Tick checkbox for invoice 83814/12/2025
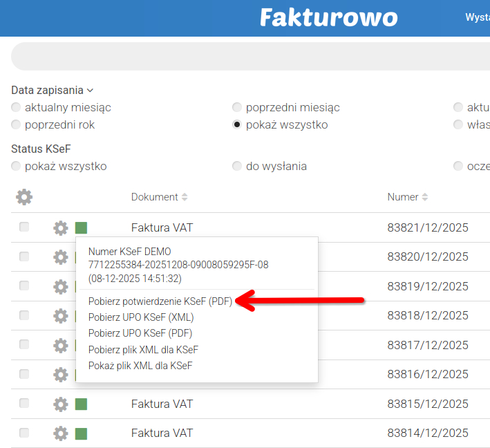490x448 pixels. pos(24,433)
